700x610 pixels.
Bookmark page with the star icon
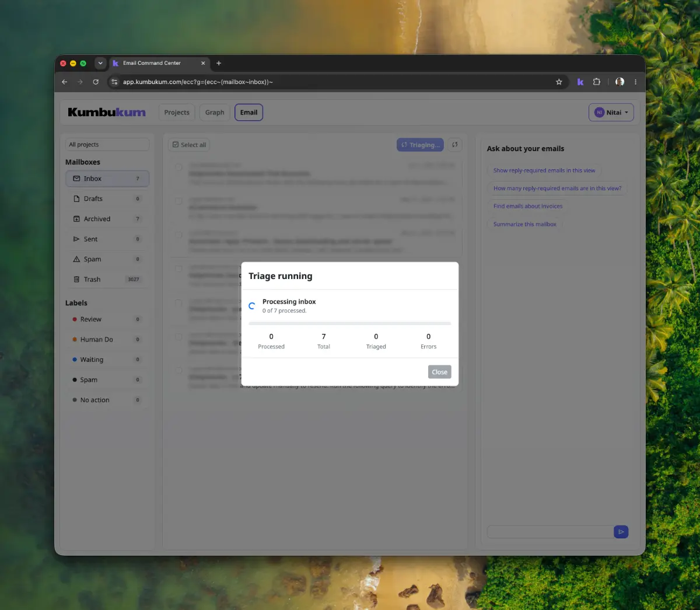(559, 82)
